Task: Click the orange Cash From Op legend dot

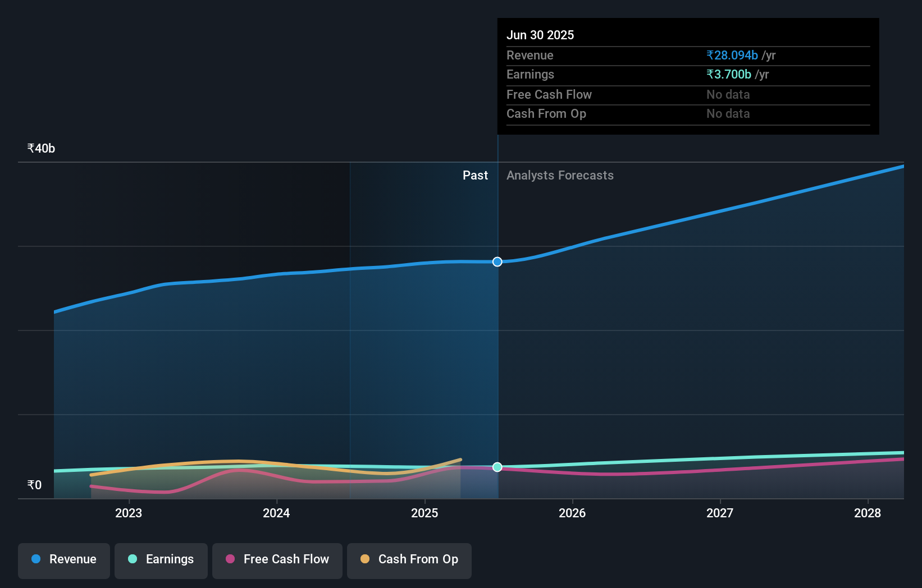Action: pyautogui.click(x=365, y=559)
